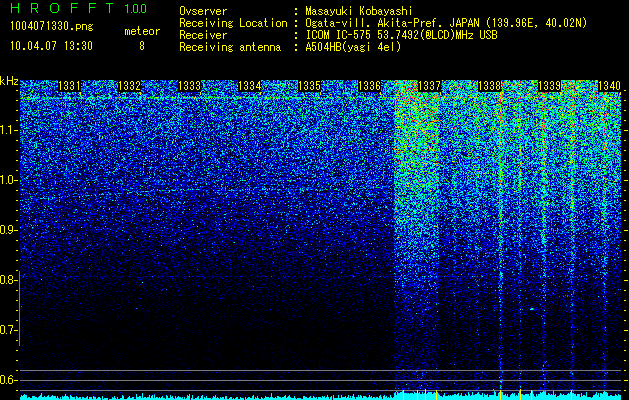
Task: Click the 1336 time marker
Action: click(369, 86)
